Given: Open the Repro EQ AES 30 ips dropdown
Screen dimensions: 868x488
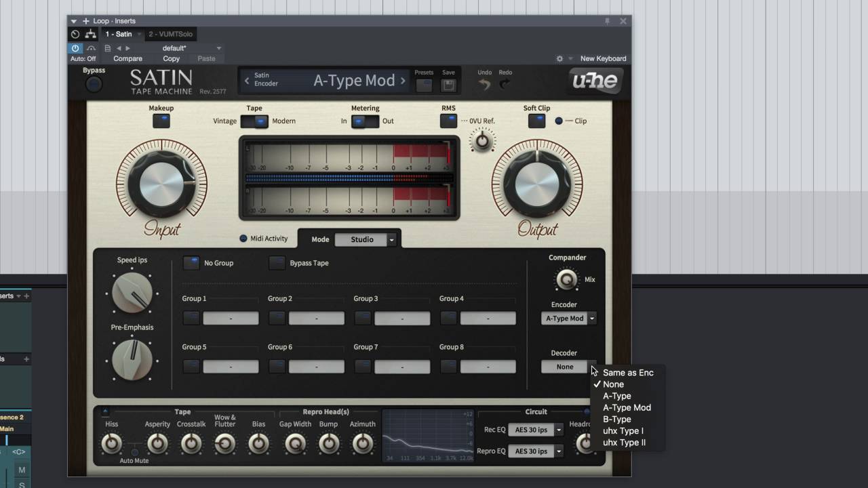Looking at the screenshot, I should coord(536,451).
